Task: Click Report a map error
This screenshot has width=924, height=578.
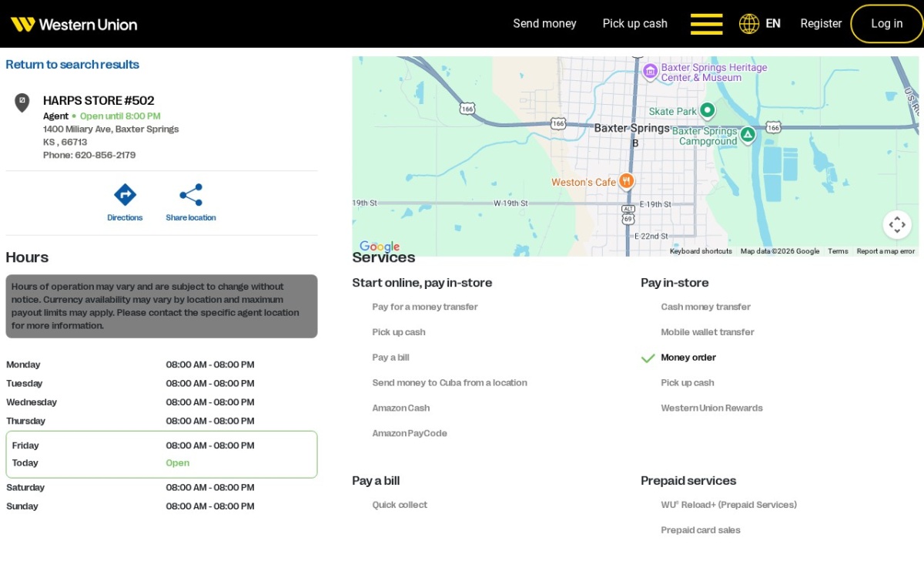Action: coord(885,251)
